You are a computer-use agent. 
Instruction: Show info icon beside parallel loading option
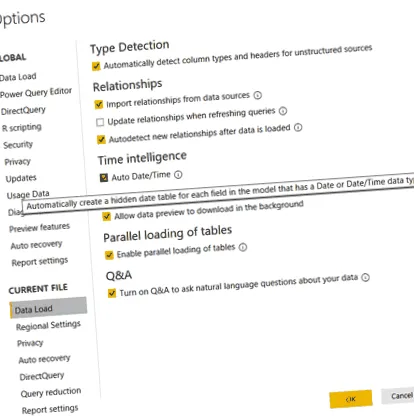[x=243, y=247]
